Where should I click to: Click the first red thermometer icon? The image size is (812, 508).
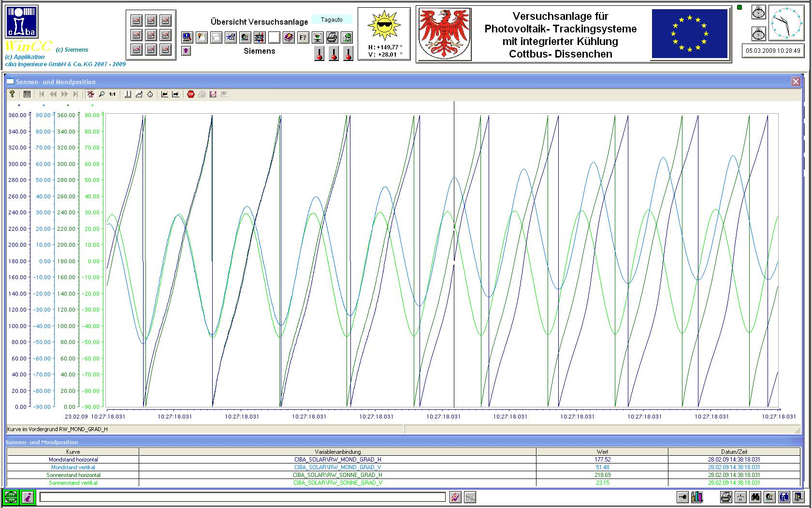coord(319,53)
